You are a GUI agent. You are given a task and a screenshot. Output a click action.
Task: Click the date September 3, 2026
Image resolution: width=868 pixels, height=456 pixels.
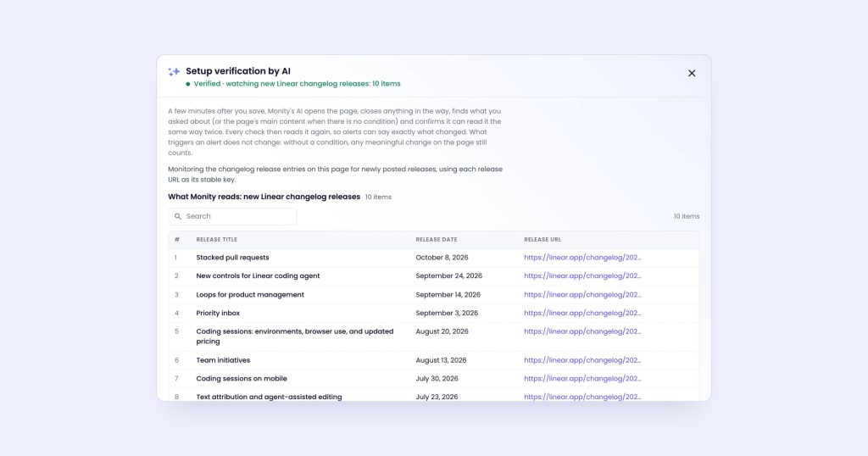(447, 313)
